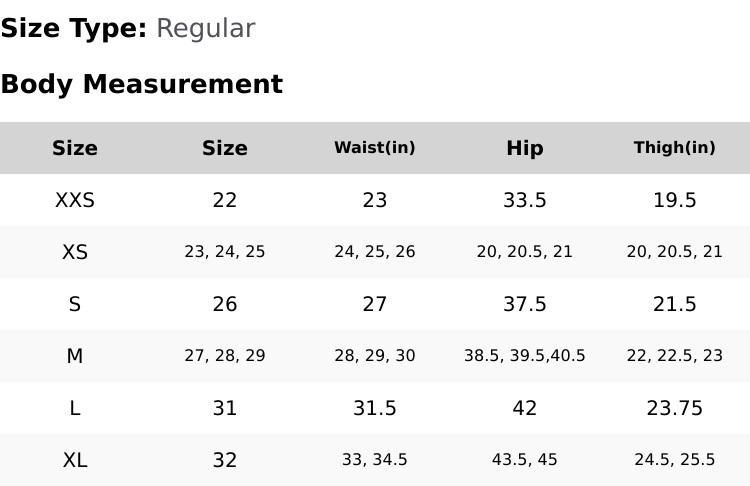Click the 23.75 thigh value for L

[675, 408]
